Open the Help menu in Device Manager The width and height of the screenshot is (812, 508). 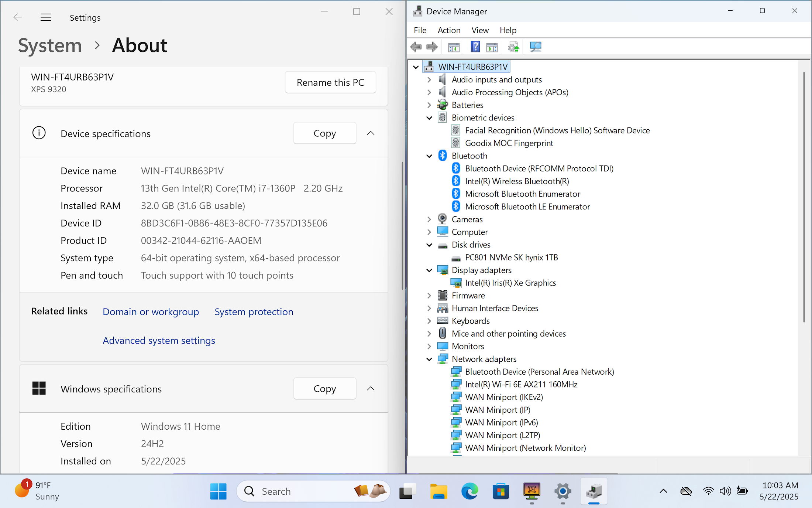click(508, 30)
